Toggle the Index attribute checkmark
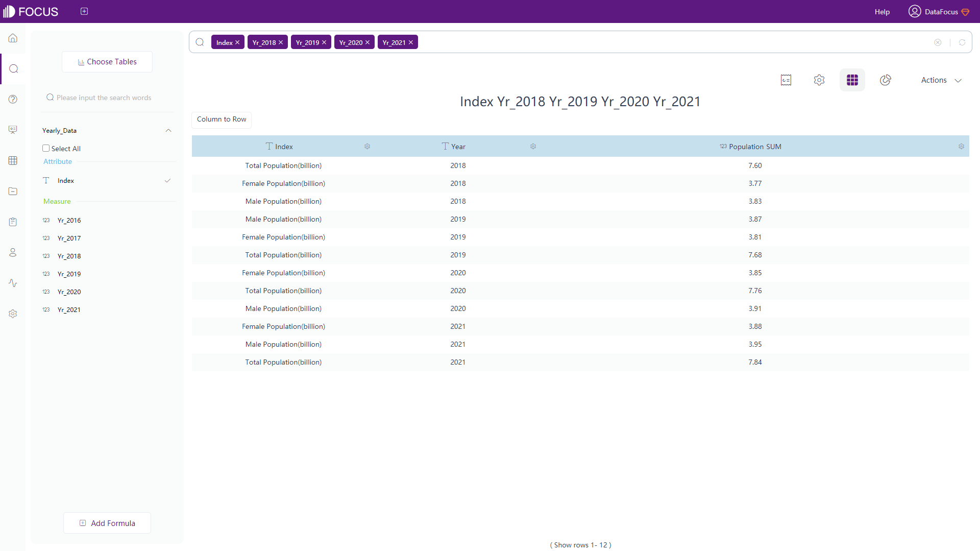980x551 pixels. click(167, 181)
